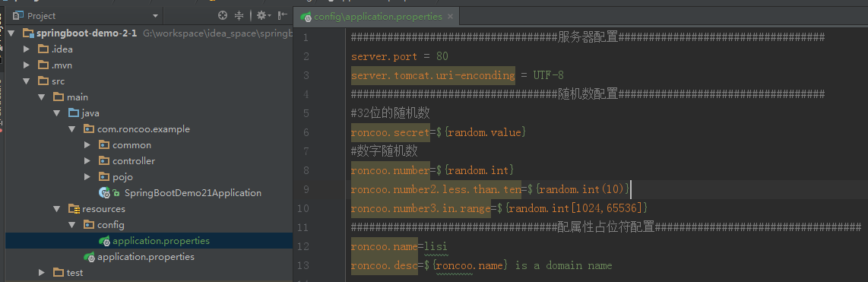868x282 pixels.
Task: Click the main folder icon
Action: click(x=58, y=97)
